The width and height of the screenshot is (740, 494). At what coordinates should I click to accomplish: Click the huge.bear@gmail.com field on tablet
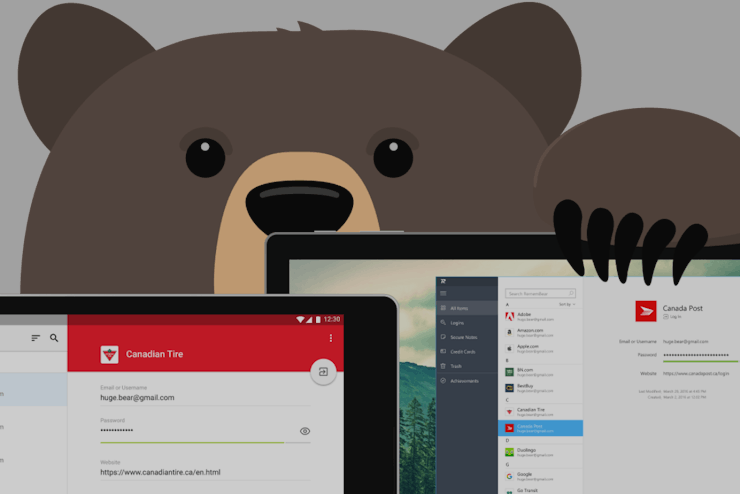[x=138, y=397]
